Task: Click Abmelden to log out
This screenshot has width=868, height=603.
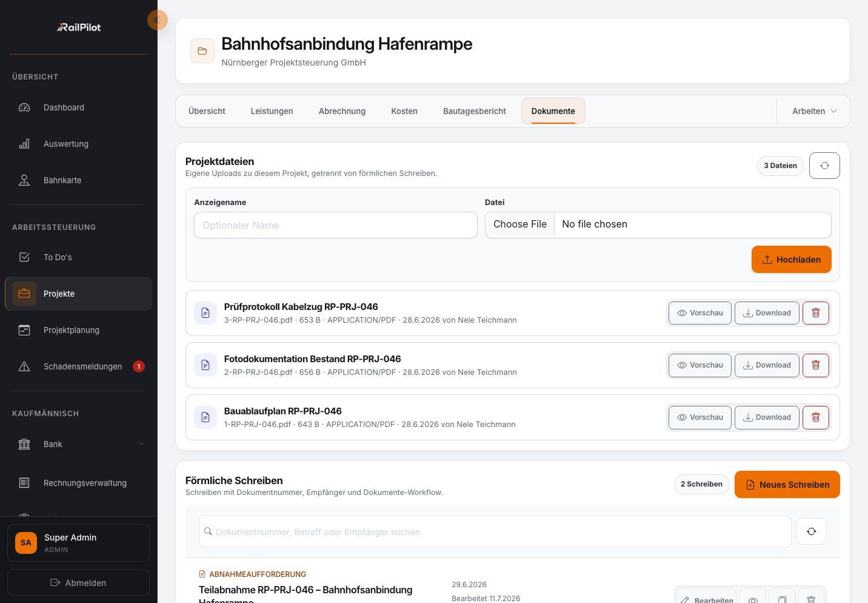Action: [x=78, y=582]
